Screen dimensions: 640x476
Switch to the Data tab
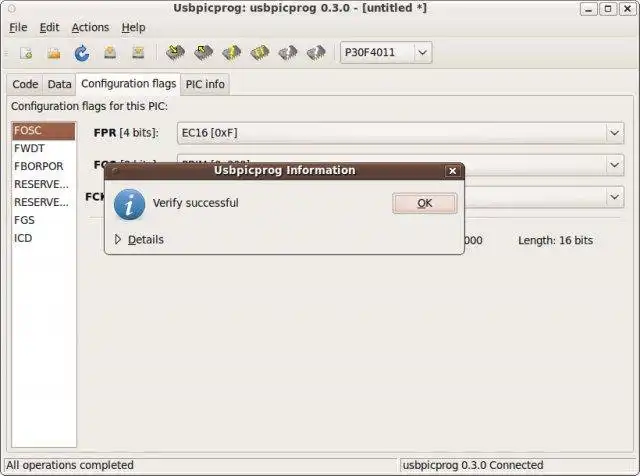(60, 84)
